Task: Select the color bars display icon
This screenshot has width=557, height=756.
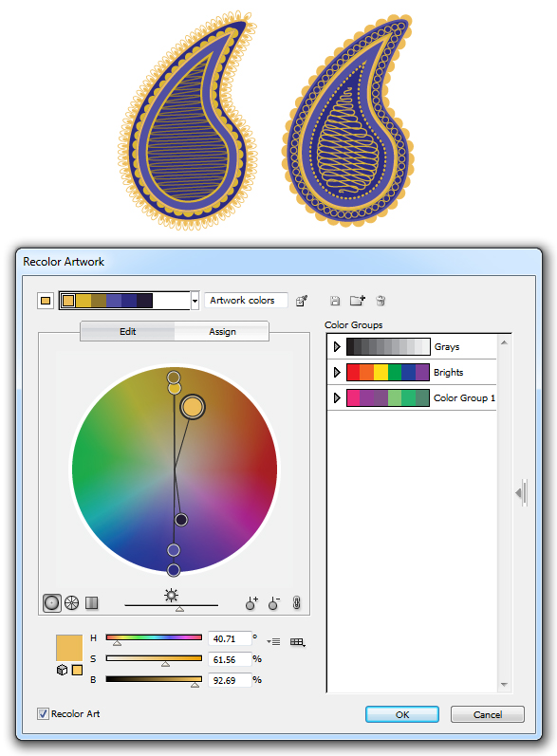Action: [92, 602]
